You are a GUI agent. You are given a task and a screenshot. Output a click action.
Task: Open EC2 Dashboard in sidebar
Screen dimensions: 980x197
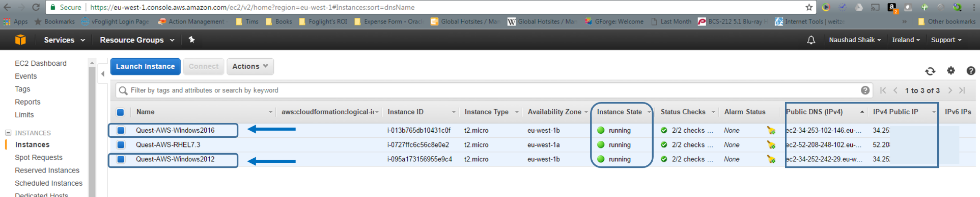click(x=41, y=63)
